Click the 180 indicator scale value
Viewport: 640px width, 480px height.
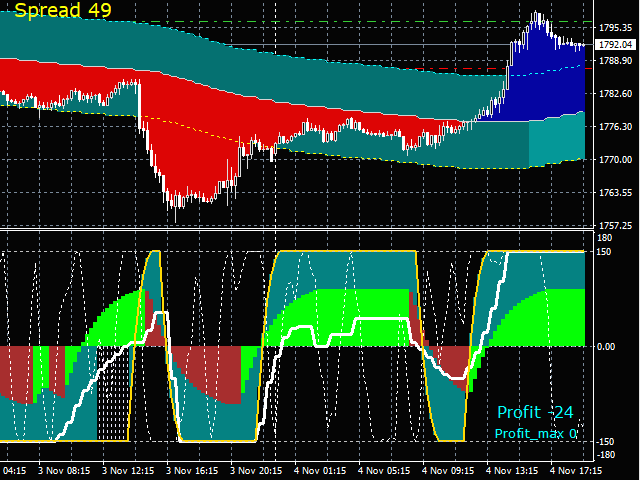[x=604, y=238]
